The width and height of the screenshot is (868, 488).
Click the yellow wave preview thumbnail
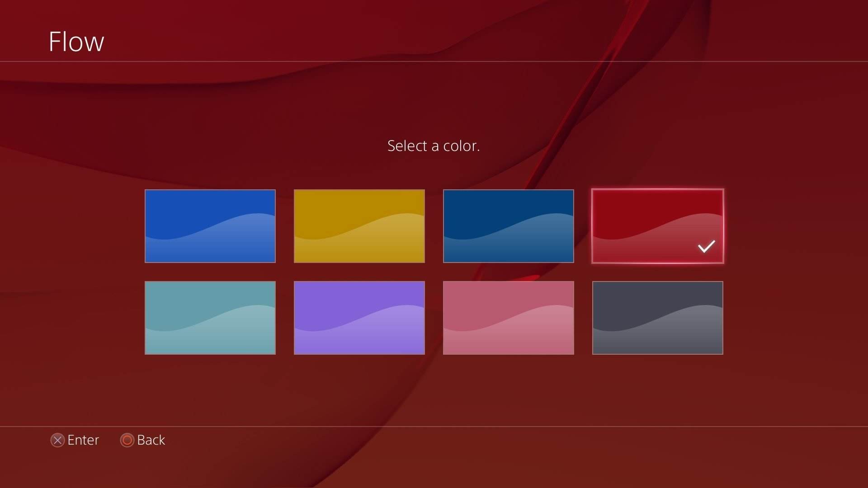click(359, 226)
